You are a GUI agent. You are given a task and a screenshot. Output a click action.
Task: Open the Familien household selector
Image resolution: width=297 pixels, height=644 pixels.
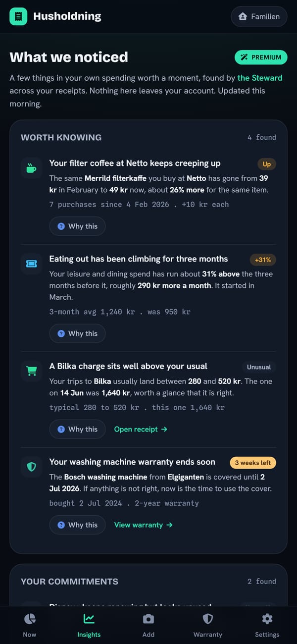coord(259,16)
